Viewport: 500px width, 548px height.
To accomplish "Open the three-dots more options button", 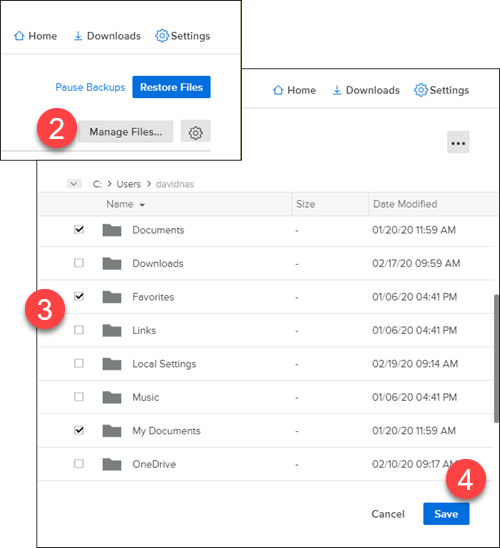I will point(458,142).
